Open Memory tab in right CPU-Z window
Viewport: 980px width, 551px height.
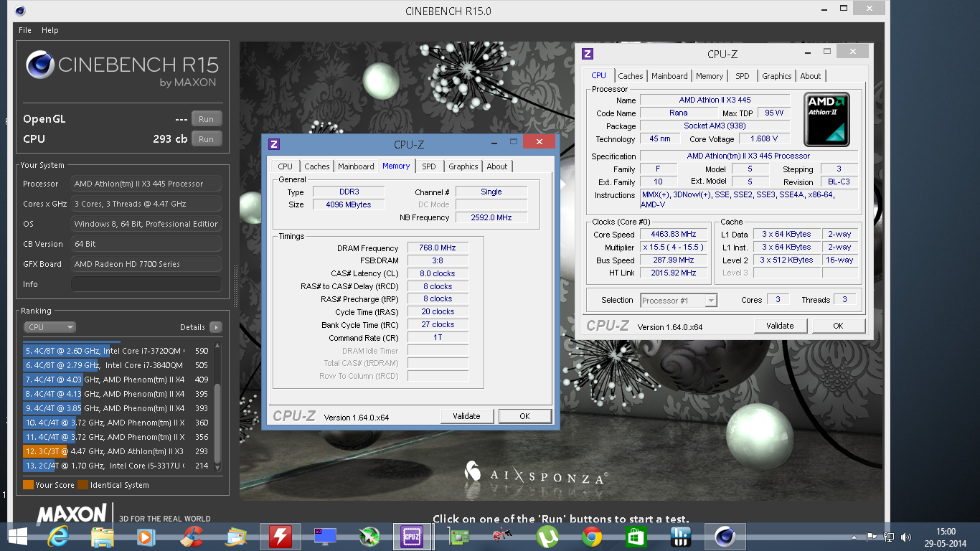710,76
